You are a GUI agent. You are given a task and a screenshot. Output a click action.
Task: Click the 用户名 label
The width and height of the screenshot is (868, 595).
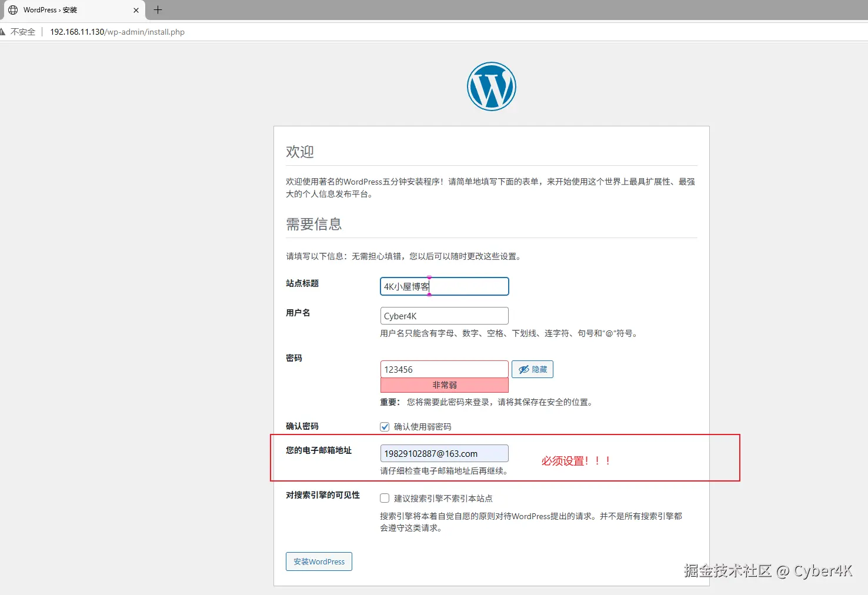(298, 313)
